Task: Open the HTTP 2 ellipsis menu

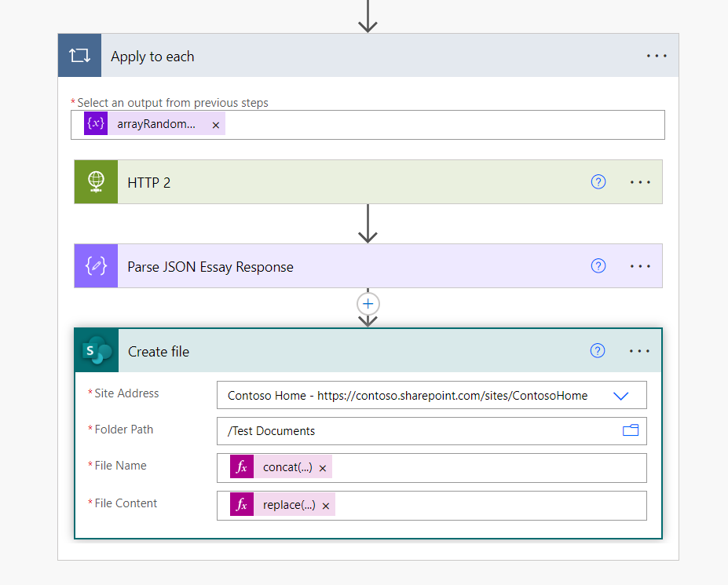Action: (641, 182)
